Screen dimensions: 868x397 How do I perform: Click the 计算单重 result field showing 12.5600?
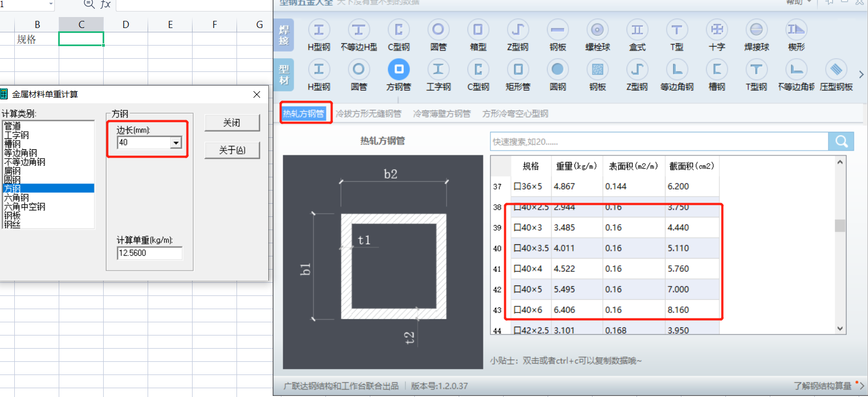[149, 253]
